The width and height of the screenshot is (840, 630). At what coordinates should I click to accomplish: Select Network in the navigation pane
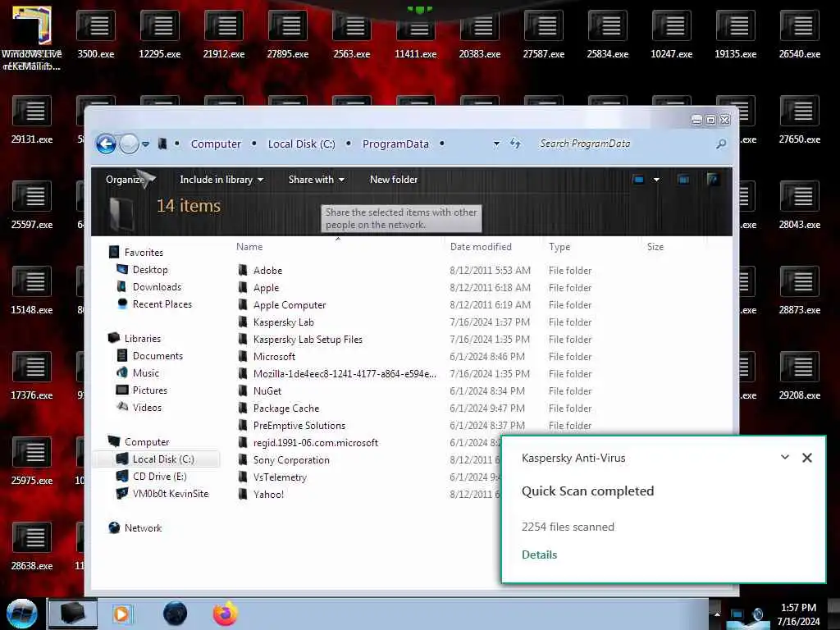(x=143, y=527)
